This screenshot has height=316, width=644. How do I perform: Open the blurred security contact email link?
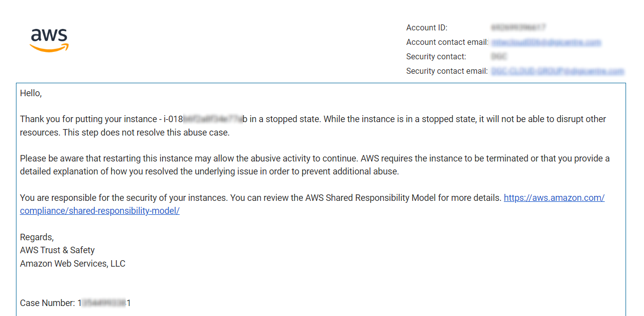557,71
